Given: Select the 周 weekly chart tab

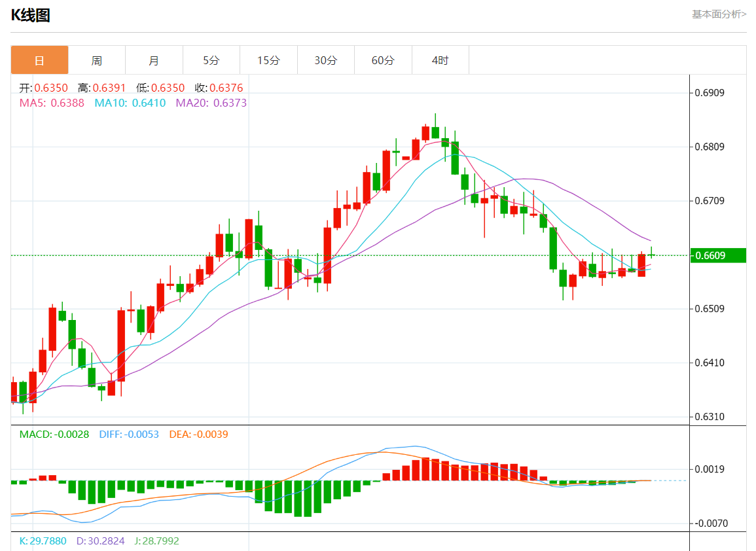Looking at the screenshot, I should [x=96, y=60].
